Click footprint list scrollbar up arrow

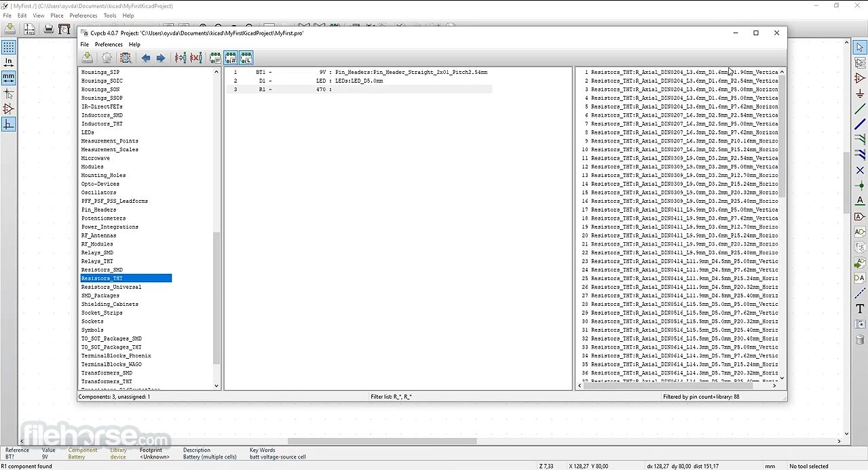[x=782, y=72]
